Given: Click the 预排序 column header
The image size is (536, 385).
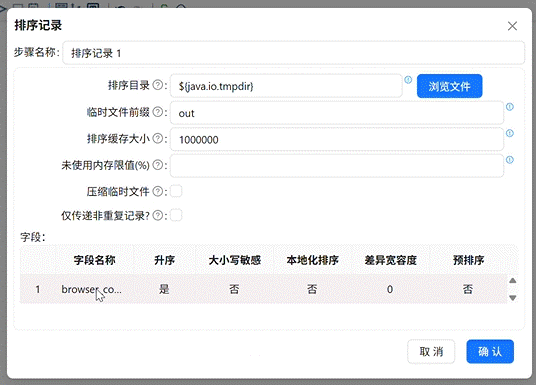Looking at the screenshot, I should (x=468, y=260).
